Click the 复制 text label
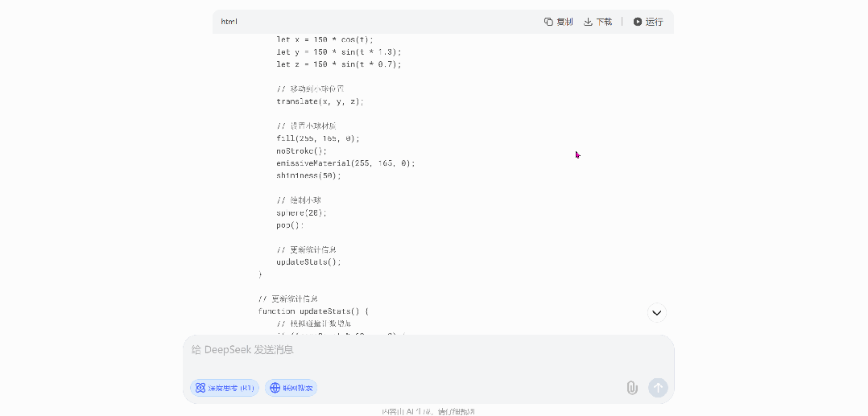This screenshot has width=868, height=416. click(564, 22)
